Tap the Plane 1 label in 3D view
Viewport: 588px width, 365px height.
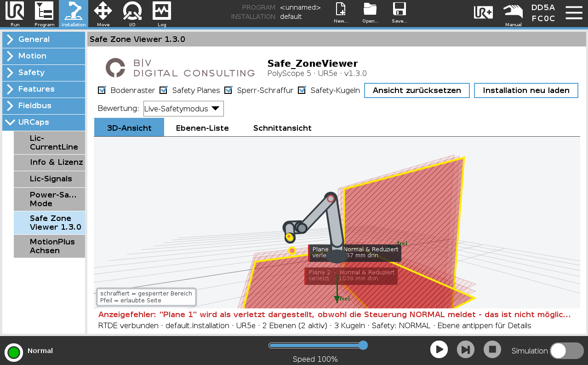[x=354, y=253]
